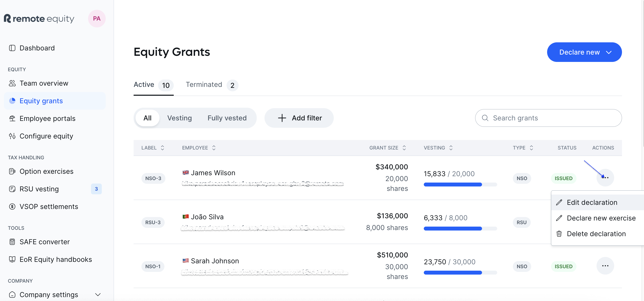
Task: Switch to the Terminated tab
Action: pos(212,85)
